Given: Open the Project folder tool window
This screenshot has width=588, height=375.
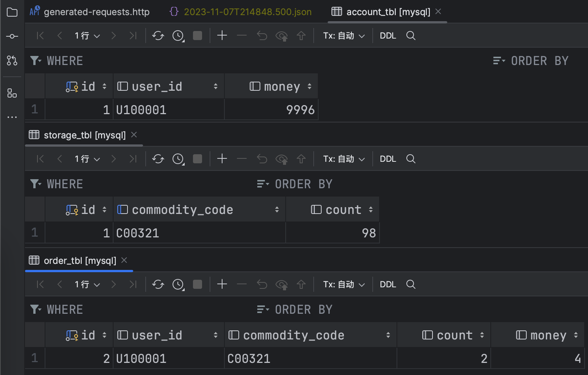Looking at the screenshot, I should click(x=12, y=12).
